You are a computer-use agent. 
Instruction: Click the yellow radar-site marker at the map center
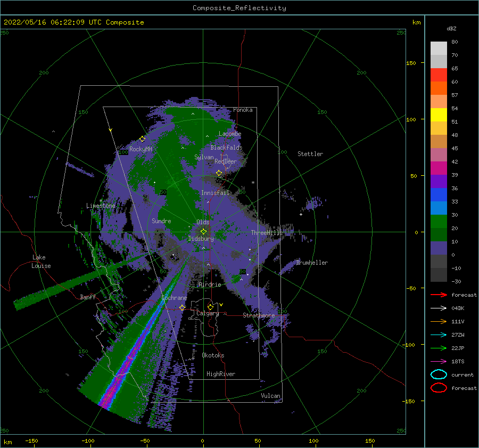click(x=203, y=232)
